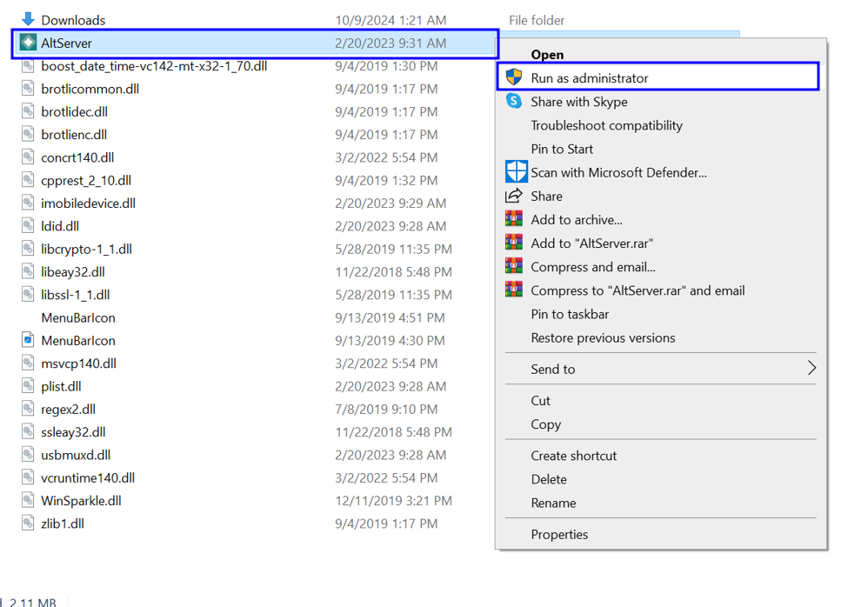
Task: Click the ssleay32.dll file icon
Action: 28,431
